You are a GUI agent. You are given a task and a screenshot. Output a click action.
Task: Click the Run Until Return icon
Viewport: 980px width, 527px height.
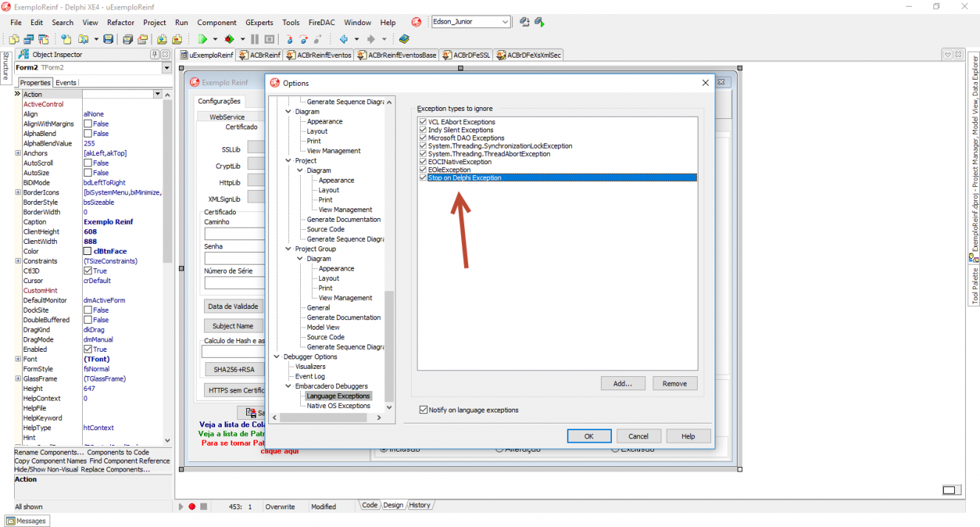[318, 39]
